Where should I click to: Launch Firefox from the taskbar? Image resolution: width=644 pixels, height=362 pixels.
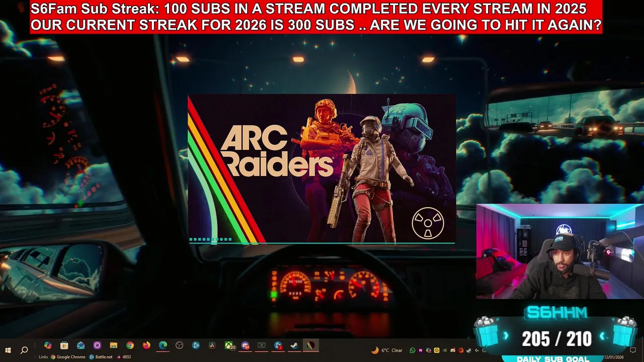[146, 345]
